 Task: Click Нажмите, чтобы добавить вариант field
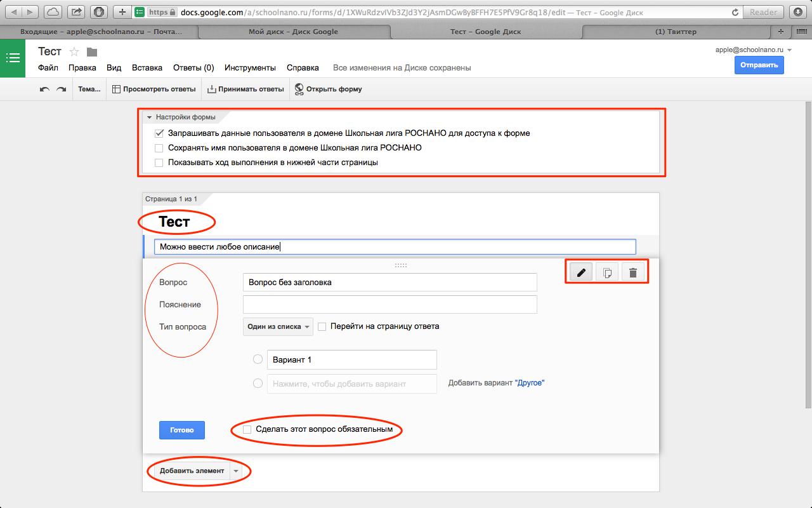(x=352, y=384)
